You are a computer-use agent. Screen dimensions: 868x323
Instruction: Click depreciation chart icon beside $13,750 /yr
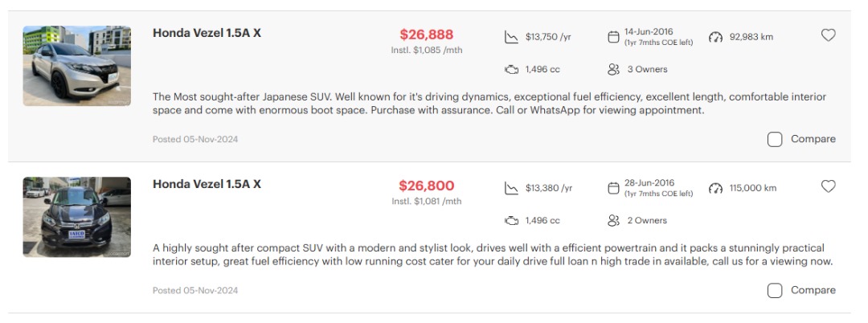[511, 37]
